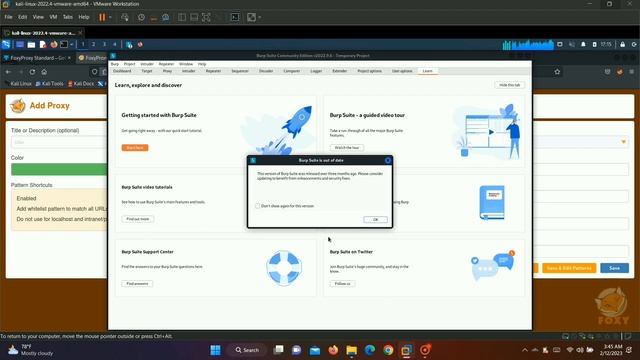
Task: Click VMware snapshot manager icon
Action: [166, 17]
